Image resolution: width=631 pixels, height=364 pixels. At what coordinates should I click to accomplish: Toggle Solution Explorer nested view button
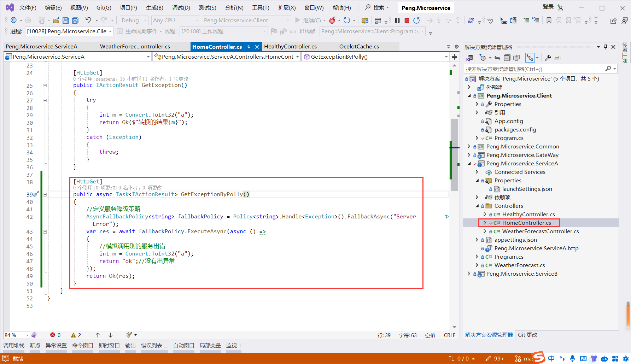coord(530,58)
